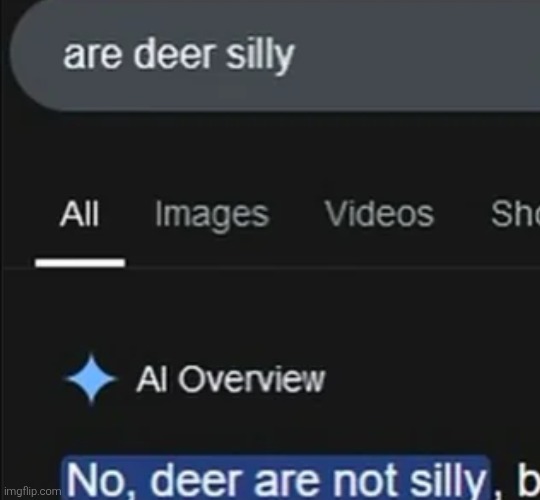The image size is (540, 500).
Task: Click the word "Overview" beside the sparkle icon
Action: (251, 379)
